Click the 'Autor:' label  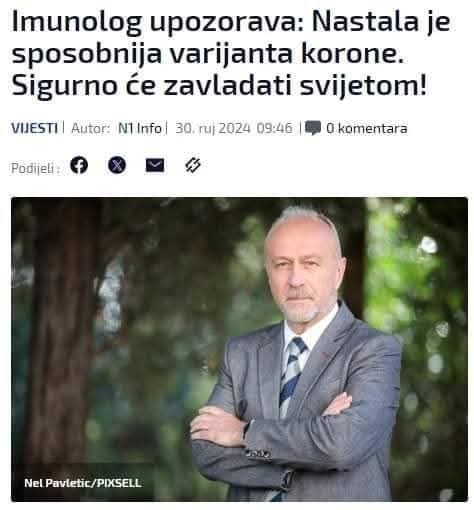[x=91, y=128]
